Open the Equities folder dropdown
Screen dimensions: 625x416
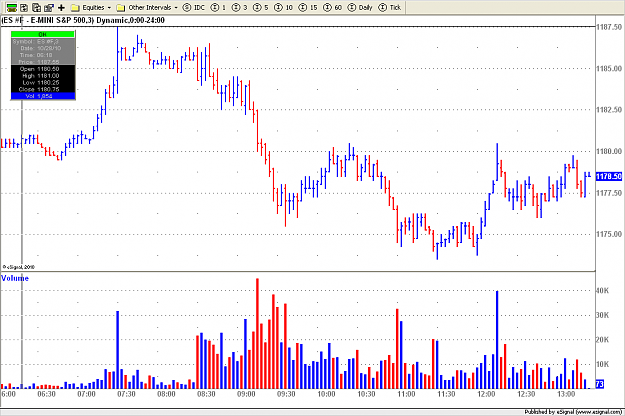91,7
